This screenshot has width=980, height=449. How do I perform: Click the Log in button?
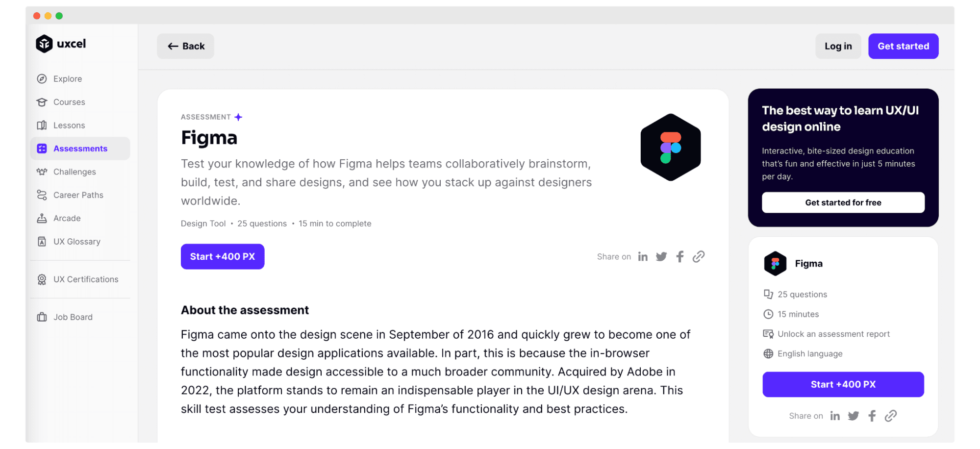click(x=838, y=46)
